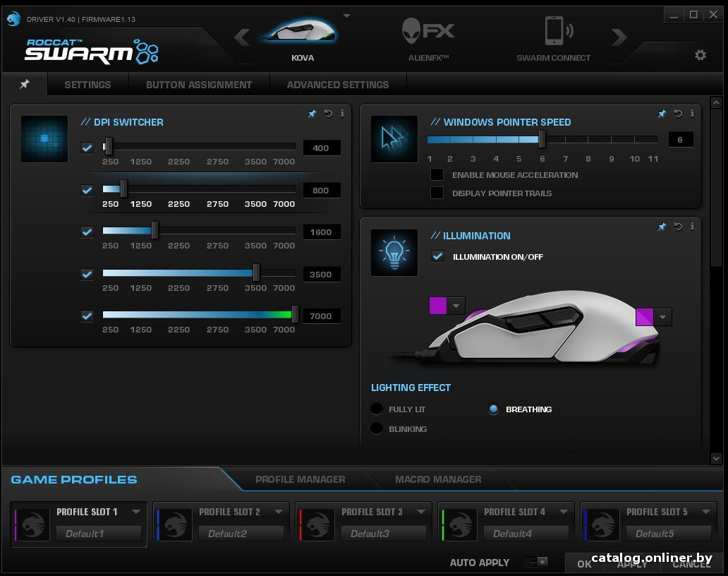This screenshot has width=728, height=576.
Task: Reset the DPI Switcher panel
Action: click(328, 114)
